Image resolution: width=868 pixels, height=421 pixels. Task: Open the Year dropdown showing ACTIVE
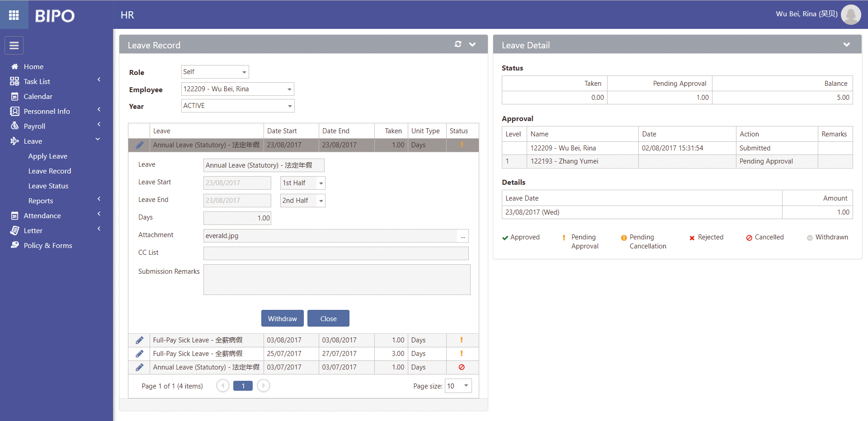(x=238, y=106)
